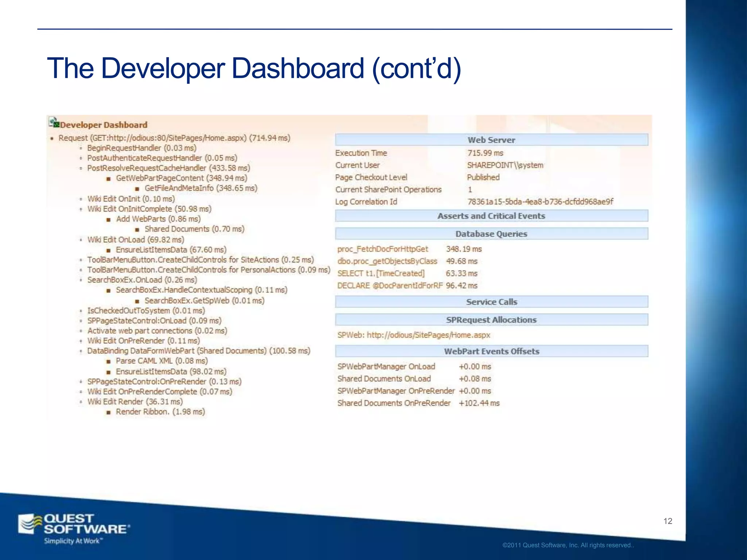
Task: Click the slide title The Developer Dashboard
Action: point(254,69)
